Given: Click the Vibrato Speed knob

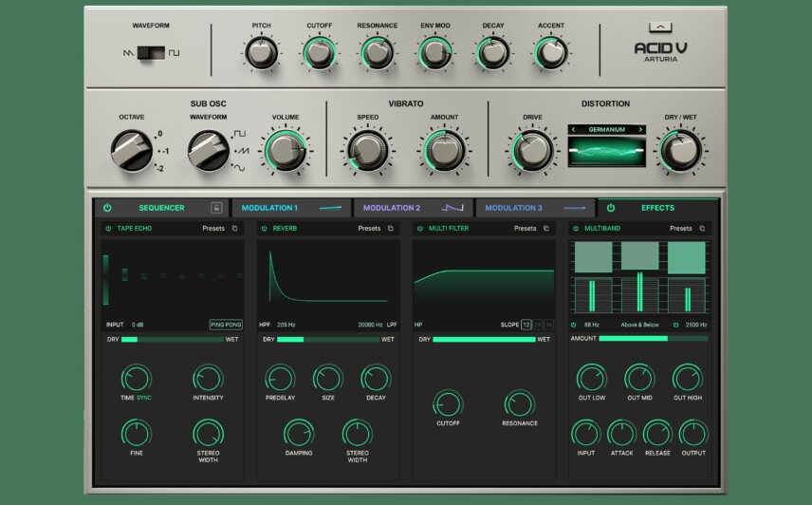Looking at the screenshot, I should pyautogui.click(x=368, y=151).
